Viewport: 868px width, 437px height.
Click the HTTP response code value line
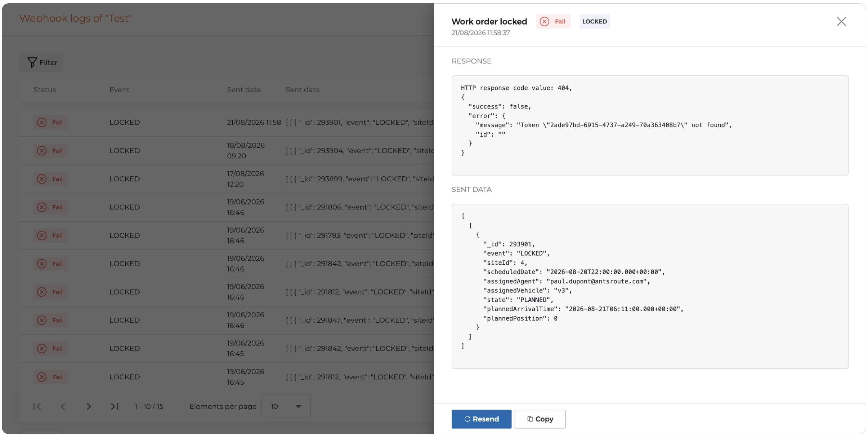click(516, 88)
